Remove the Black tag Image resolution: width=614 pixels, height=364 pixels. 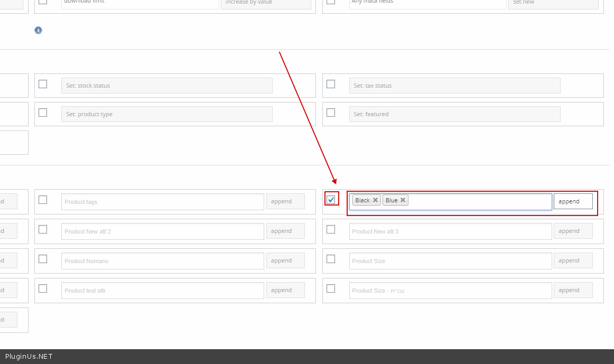375,200
